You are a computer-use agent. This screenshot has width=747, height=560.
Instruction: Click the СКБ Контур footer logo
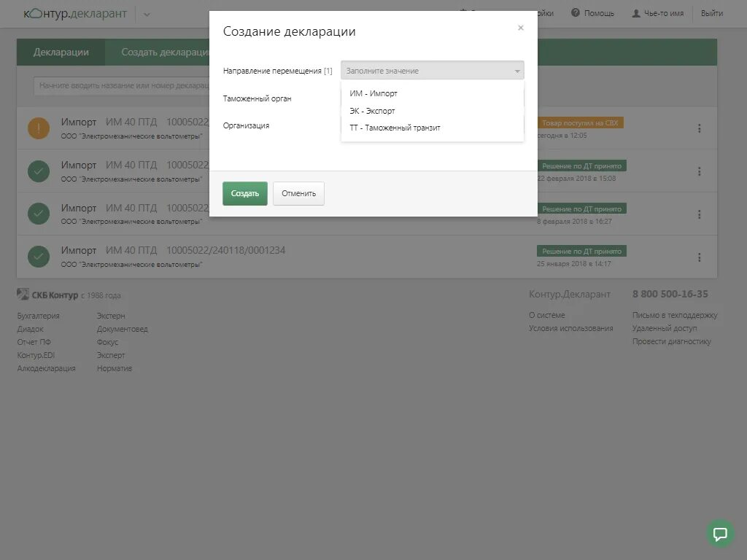click(x=47, y=295)
